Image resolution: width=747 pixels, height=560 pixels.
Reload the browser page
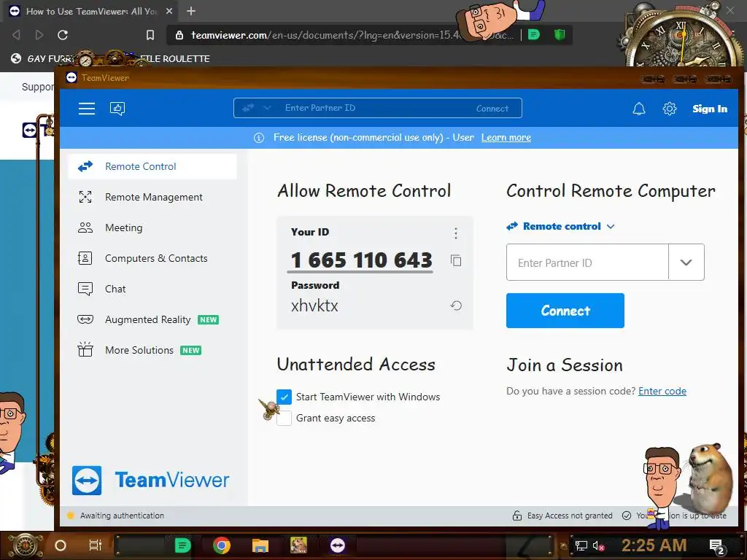point(63,35)
